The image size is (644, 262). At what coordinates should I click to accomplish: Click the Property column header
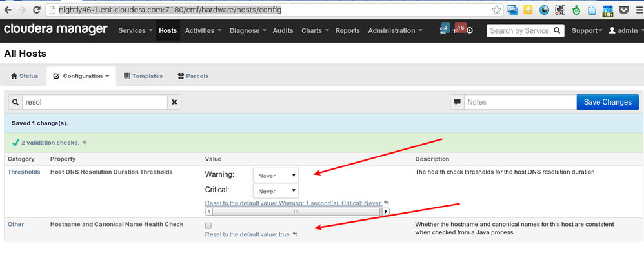pos(63,159)
